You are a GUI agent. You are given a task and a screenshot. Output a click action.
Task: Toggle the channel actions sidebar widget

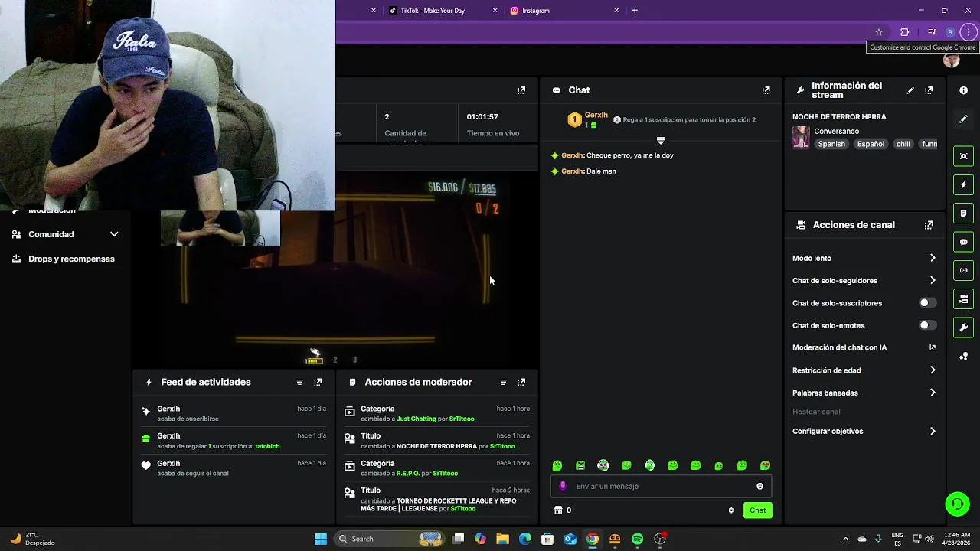[963, 298]
